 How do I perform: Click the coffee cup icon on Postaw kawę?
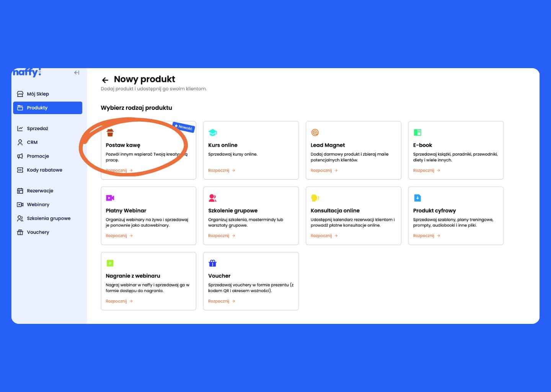click(110, 132)
